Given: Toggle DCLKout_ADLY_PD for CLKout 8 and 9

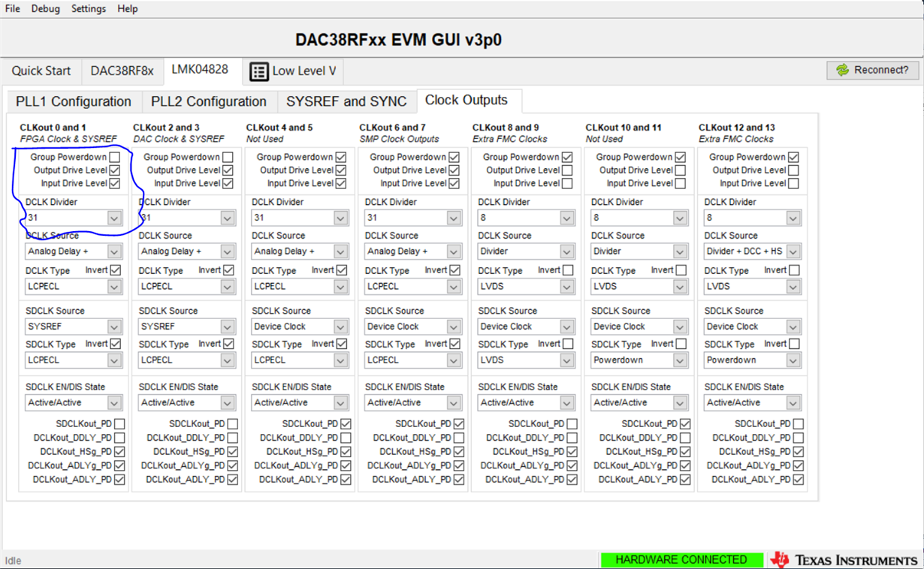Looking at the screenshot, I should click(572, 479).
